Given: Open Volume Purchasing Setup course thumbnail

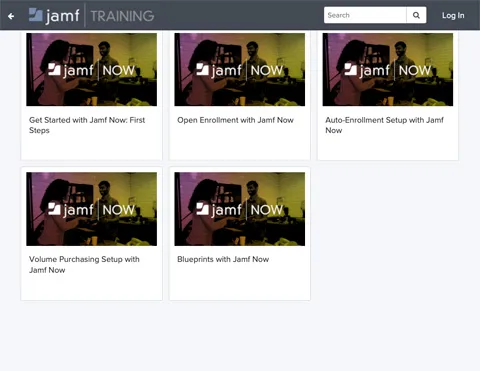Looking at the screenshot, I should point(92,209).
